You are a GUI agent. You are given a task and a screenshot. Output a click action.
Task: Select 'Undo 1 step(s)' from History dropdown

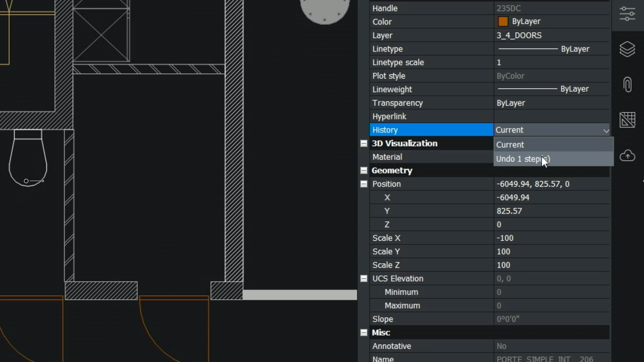click(523, 159)
